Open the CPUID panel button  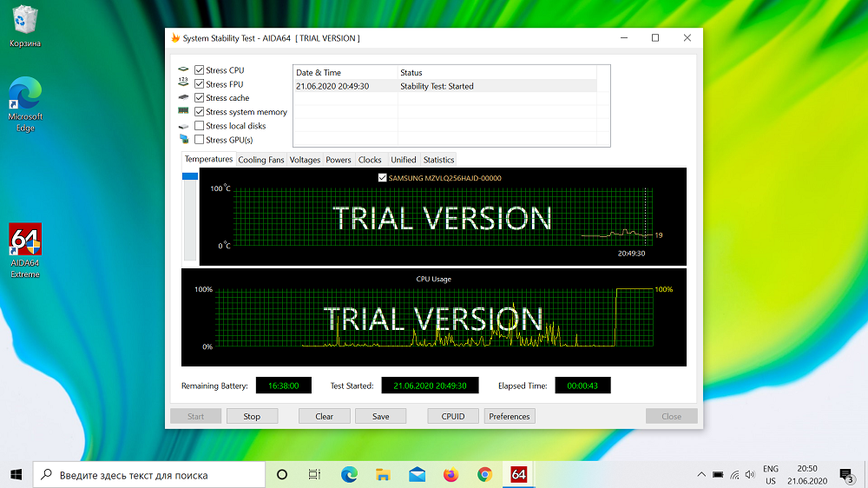click(453, 416)
